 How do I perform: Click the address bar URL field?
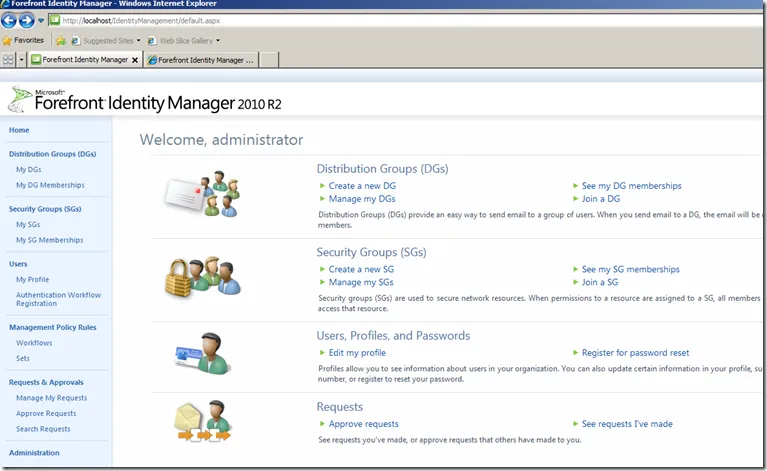pos(405,21)
